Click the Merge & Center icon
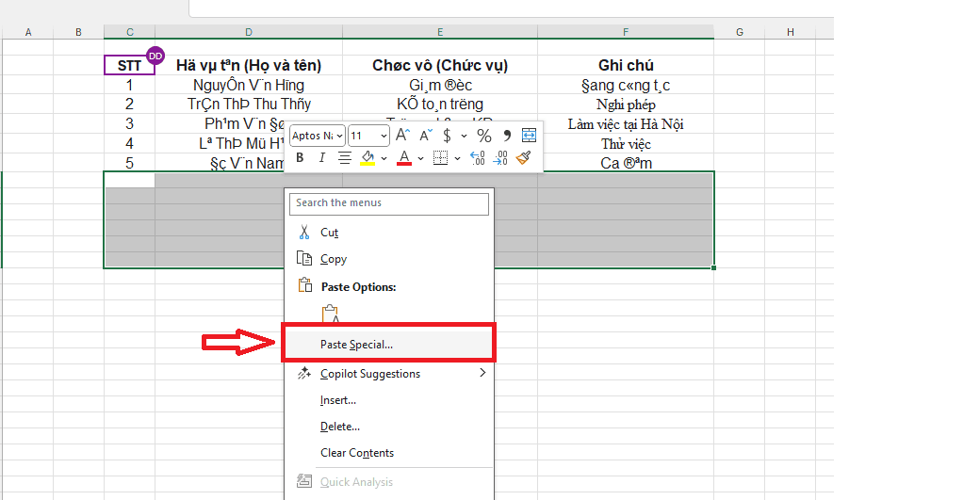Image resolution: width=980 pixels, height=500 pixels. [x=529, y=136]
